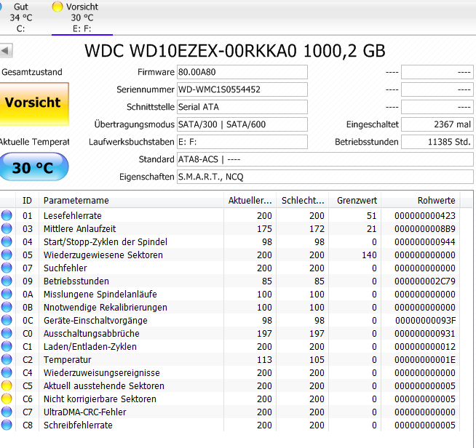Screen dimensions: 476x448
Task: Click the Laufwerksbuchstaben field E: F:
Action: tap(242, 142)
